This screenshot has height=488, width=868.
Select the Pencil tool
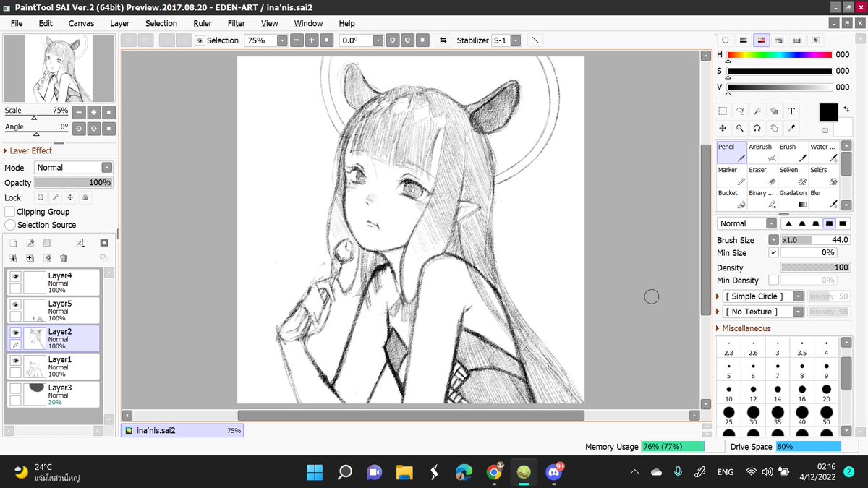tap(731, 152)
